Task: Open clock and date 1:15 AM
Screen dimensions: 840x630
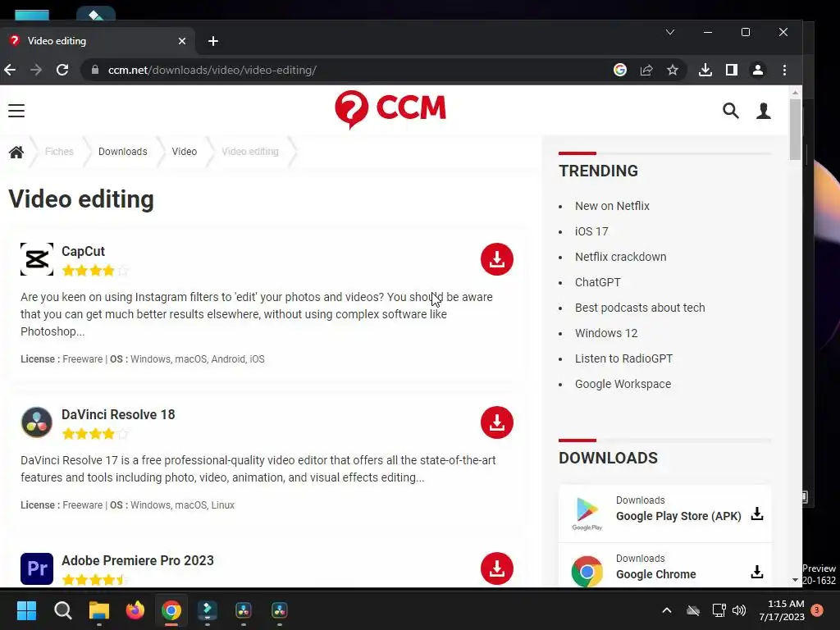Action: click(782, 610)
